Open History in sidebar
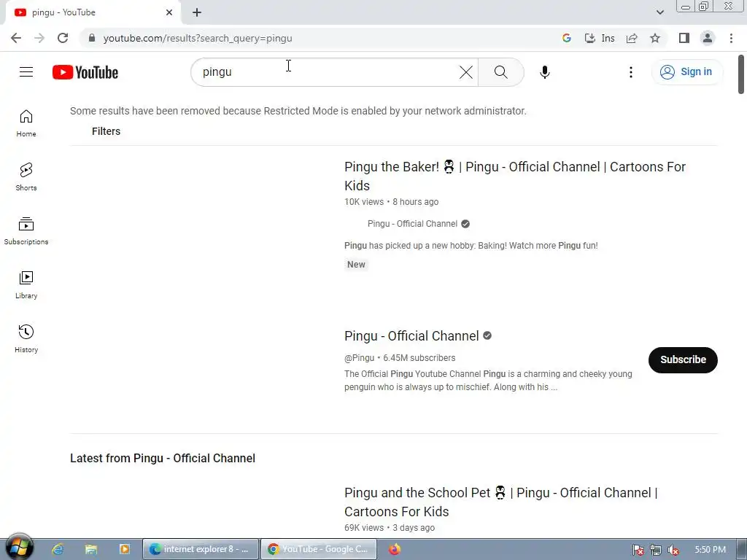 pyautogui.click(x=26, y=338)
